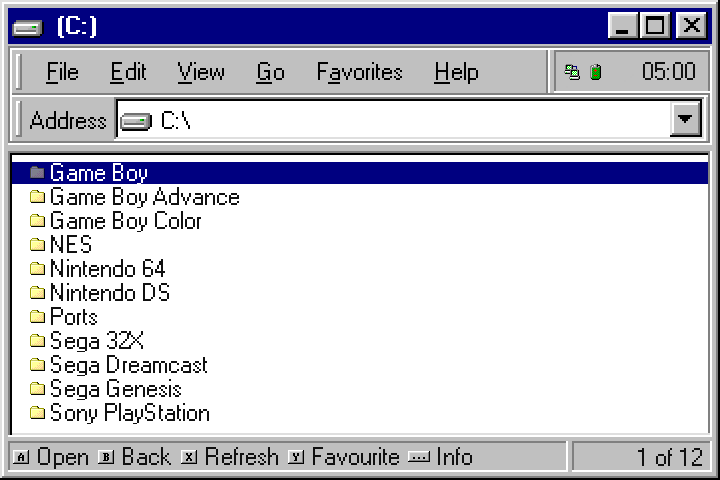
Task: Click the Game Boy folder icon
Action: click(x=37, y=173)
